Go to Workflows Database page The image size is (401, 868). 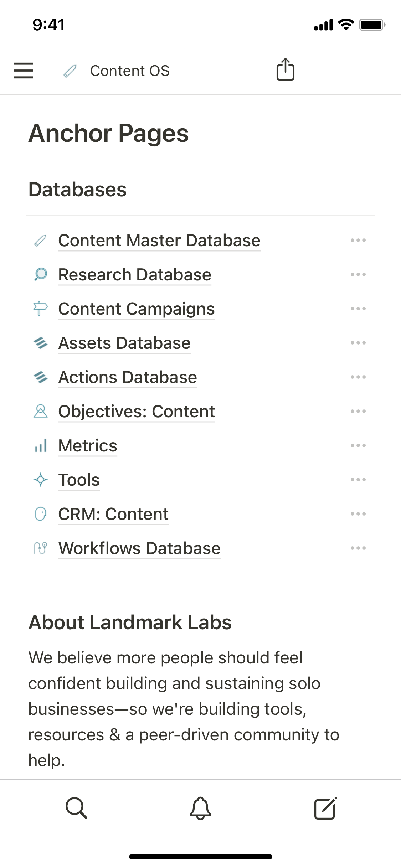(x=139, y=548)
